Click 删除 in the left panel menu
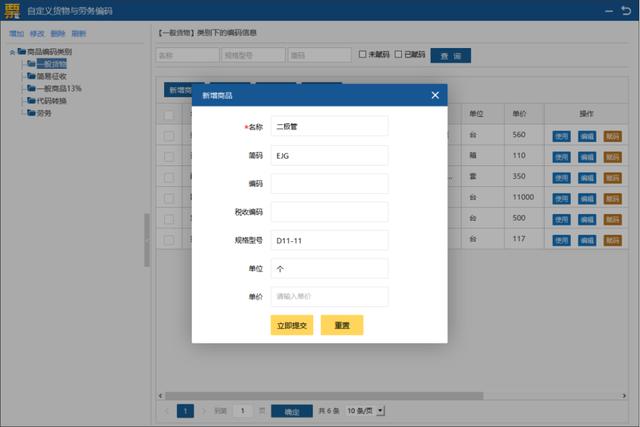The height and width of the screenshot is (427, 640). click(58, 33)
